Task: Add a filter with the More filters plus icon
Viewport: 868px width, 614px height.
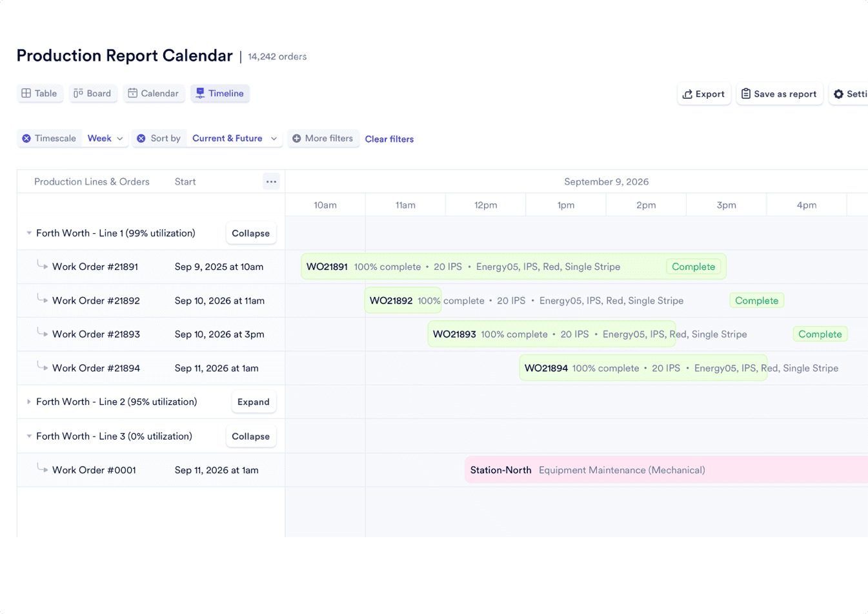Action: (297, 138)
